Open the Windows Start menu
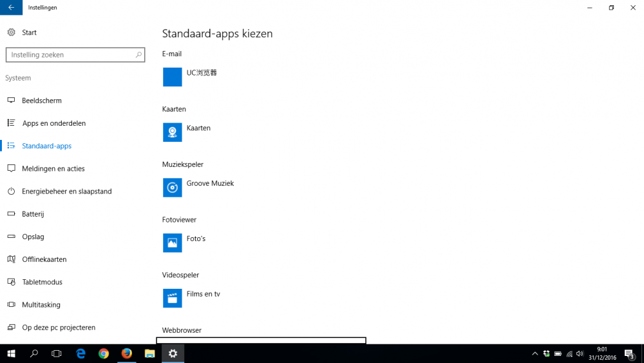The height and width of the screenshot is (363, 644). (x=11, y=353)
